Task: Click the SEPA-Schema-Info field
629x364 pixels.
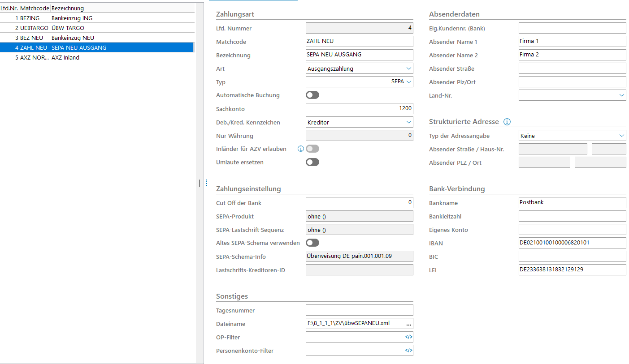Action: pyautogui.click(x=359, y=256)
